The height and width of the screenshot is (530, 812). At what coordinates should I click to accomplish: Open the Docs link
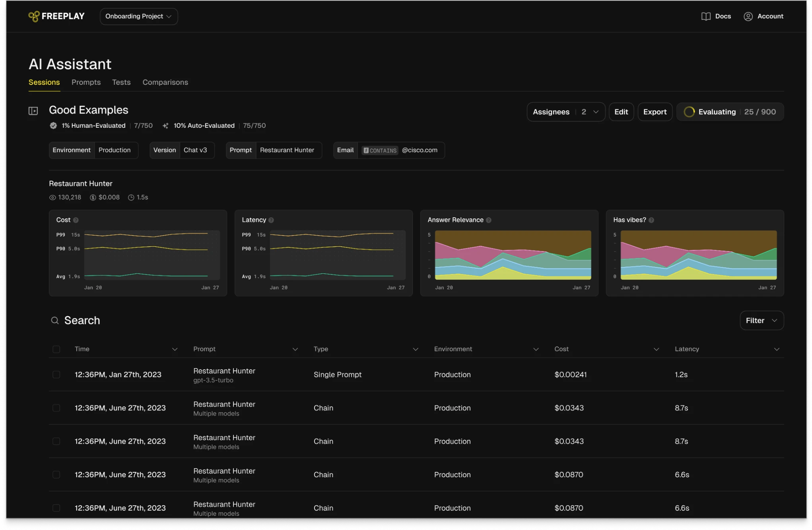(716, 16)
